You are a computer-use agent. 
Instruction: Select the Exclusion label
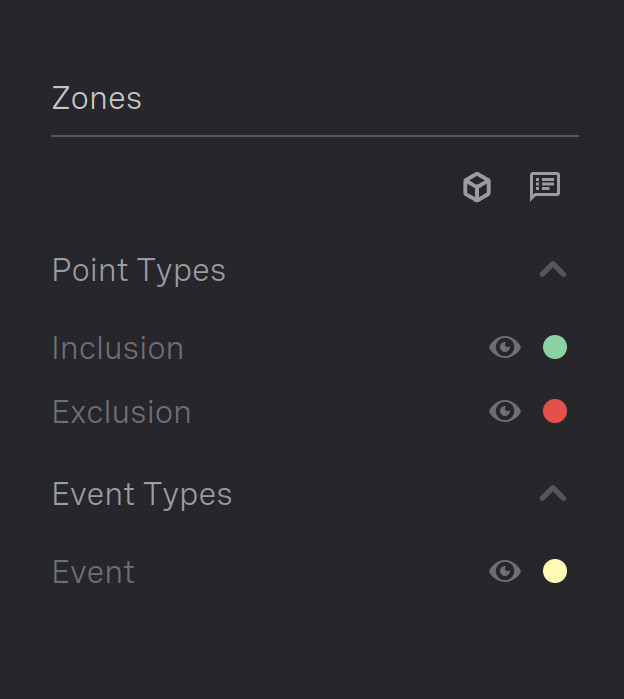[x=122, y=412]
